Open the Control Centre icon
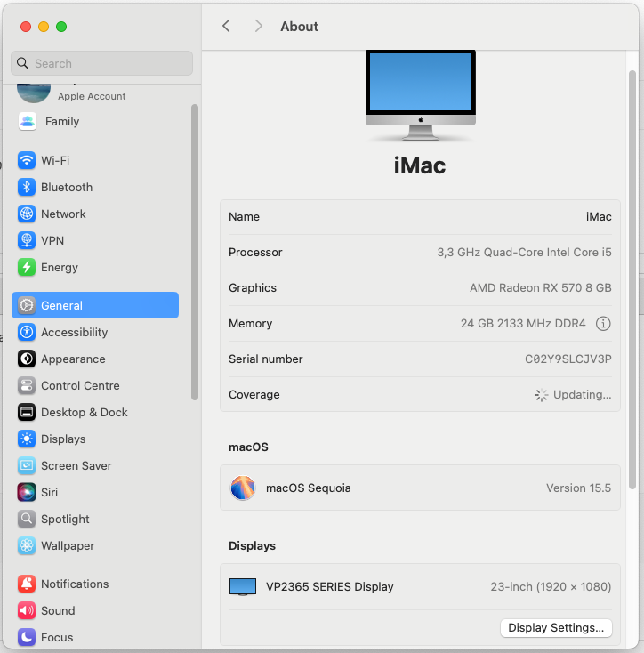The image size is (644, 653). pos(27,385)
